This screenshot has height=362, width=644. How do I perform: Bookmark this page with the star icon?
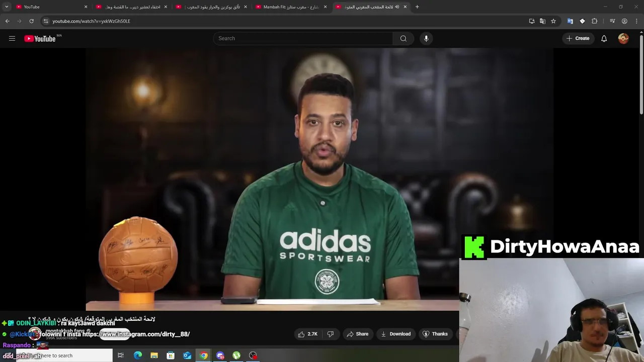[553, 21]
